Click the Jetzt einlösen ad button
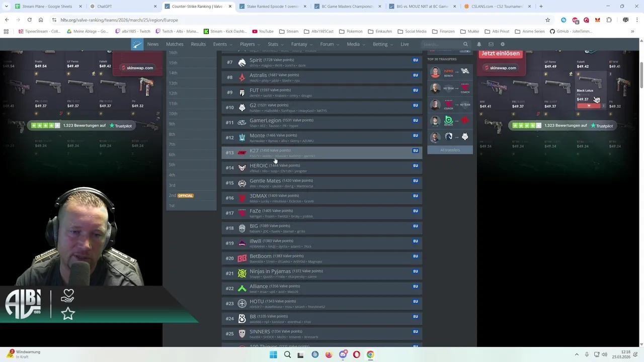 pos(500,54)
